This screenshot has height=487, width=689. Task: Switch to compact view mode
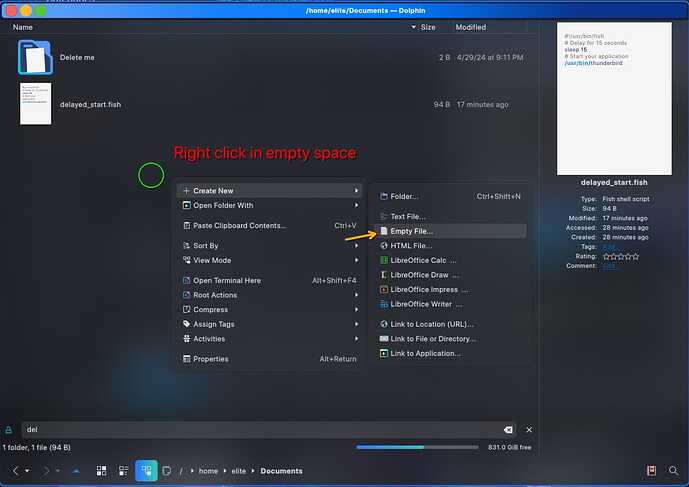pos(123,470)
